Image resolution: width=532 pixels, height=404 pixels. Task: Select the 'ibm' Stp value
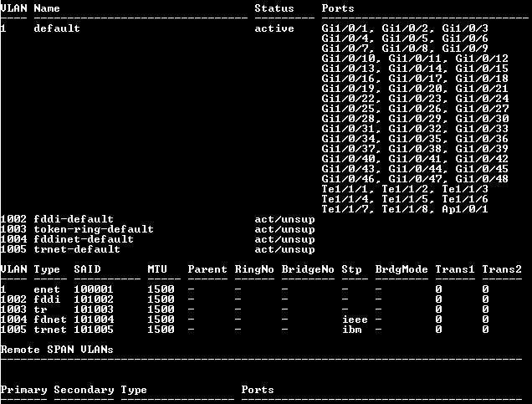tap(352, 330)
